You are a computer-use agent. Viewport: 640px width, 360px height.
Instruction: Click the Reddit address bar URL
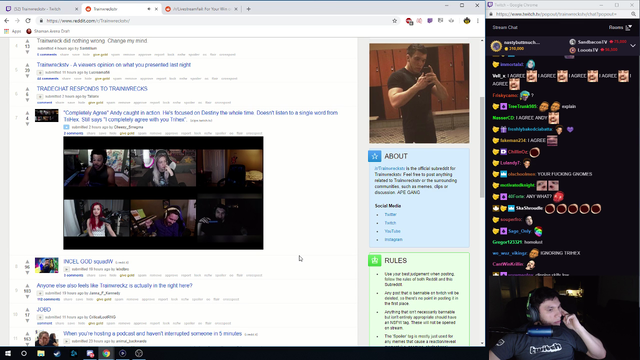[x=88, y=21]
